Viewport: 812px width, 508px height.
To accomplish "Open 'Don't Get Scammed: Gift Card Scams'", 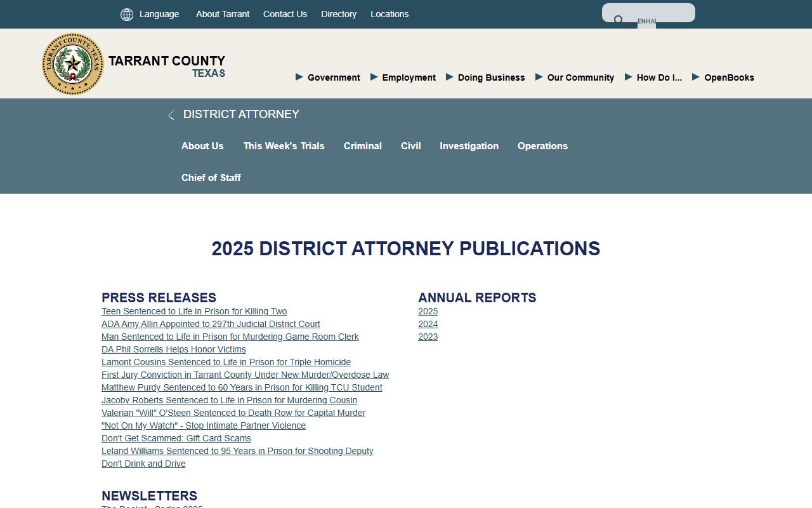I will [x=176, y=438].
